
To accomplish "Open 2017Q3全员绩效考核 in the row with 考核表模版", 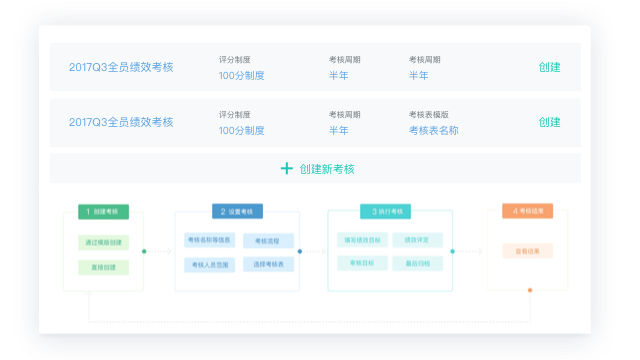I will (121, 122).
